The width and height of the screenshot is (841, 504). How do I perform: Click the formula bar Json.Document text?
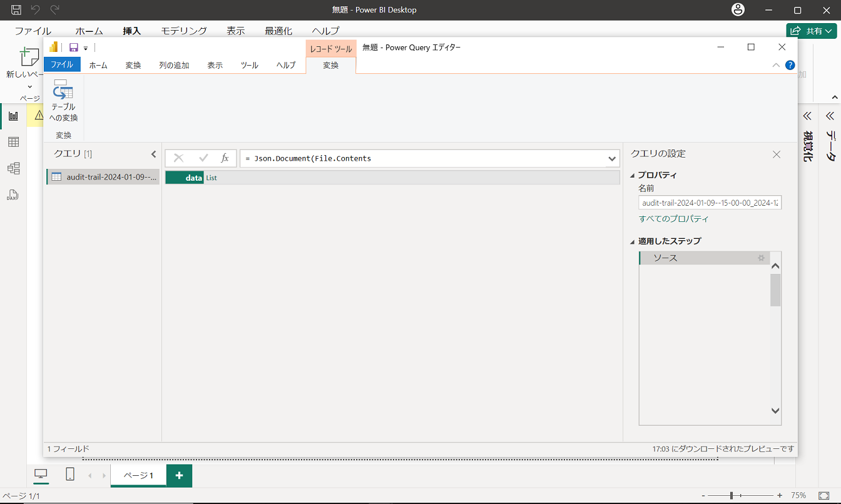click(x=308, y=159)
